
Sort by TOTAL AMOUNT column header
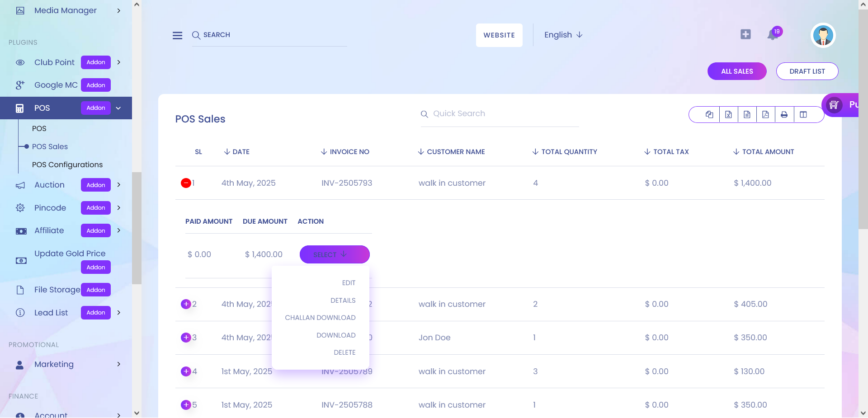(x=764, y=152)
